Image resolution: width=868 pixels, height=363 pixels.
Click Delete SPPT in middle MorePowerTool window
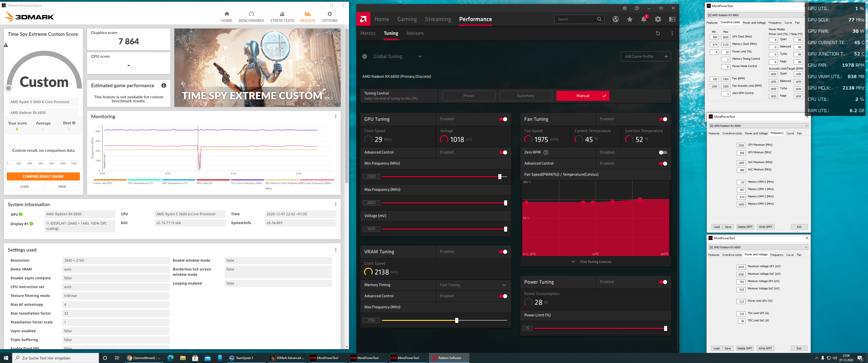click(x=745, y=227)
